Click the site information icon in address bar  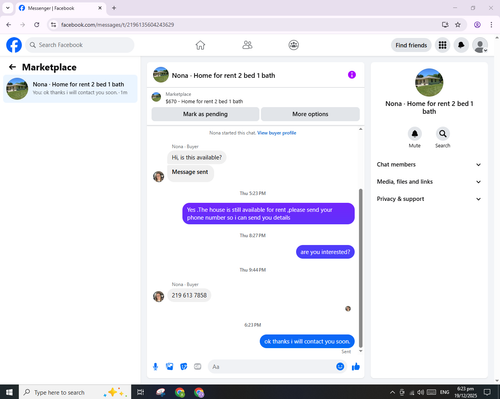[54, 25]
